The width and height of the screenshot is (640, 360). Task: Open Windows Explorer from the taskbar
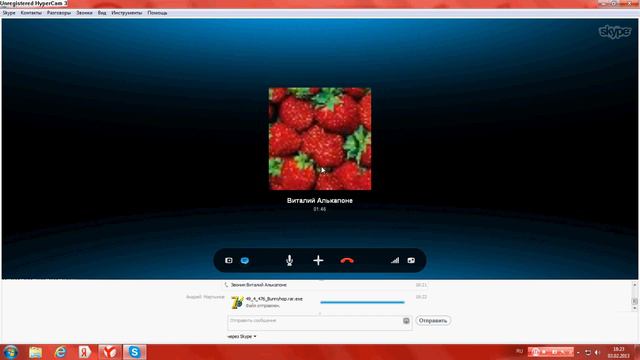click(x=36, y=352)
